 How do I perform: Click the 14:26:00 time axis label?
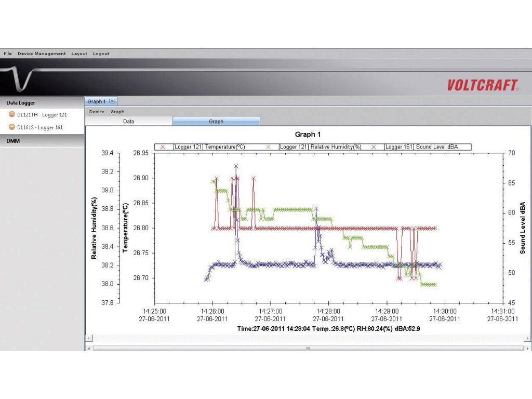(x=212, y=311)
